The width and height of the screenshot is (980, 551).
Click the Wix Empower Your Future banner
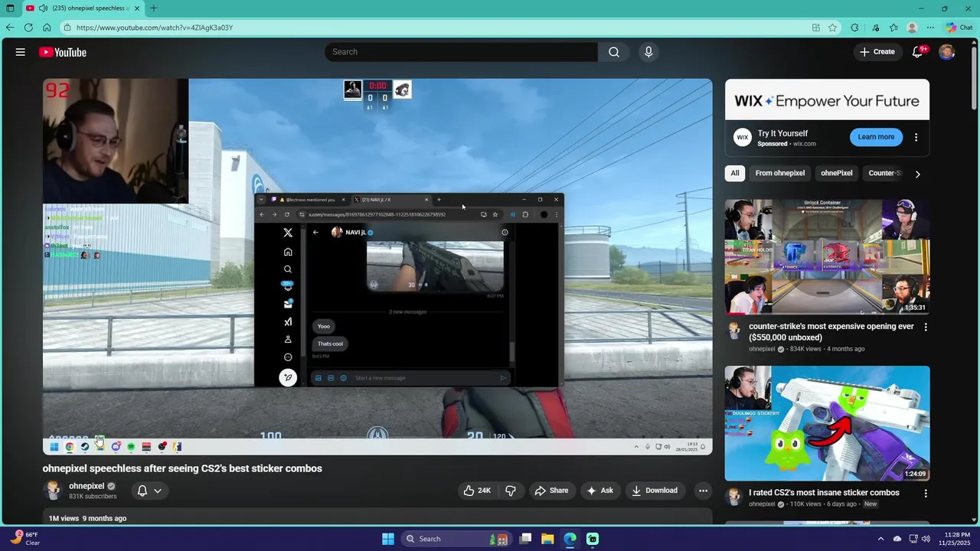828,100
